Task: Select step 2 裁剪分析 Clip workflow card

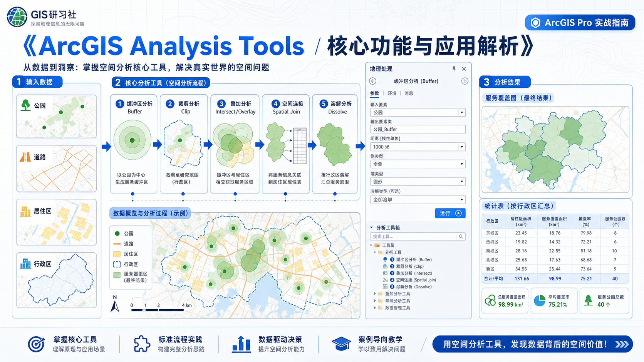Action: (183, 144)
